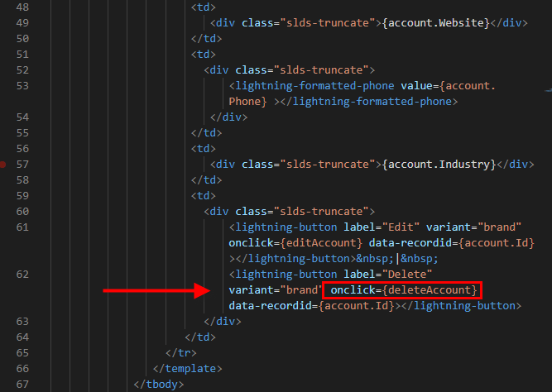Screen dimensions: 552x392
Task: Click the </td> tag on line 58
Action: coord(206,179)
